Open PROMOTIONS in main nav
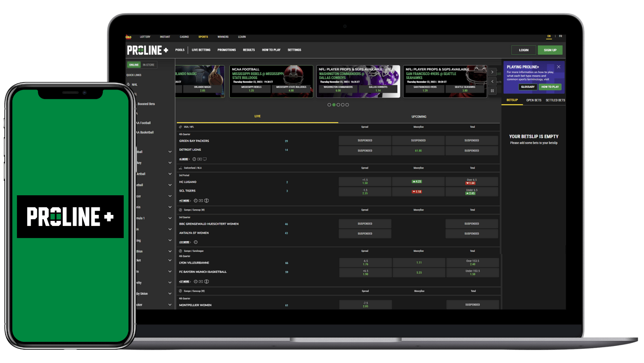Viewport: 644px width, 363px height. tap(227, 50)
